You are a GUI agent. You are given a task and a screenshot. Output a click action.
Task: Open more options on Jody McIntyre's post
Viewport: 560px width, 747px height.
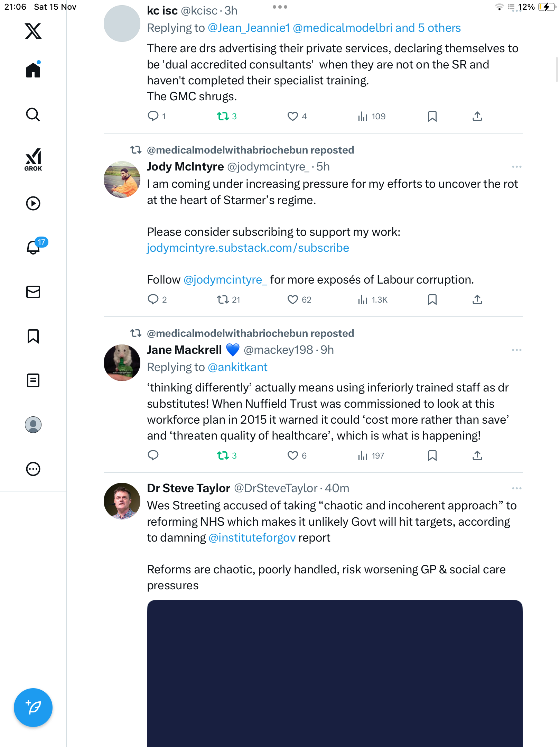(516, 167)
